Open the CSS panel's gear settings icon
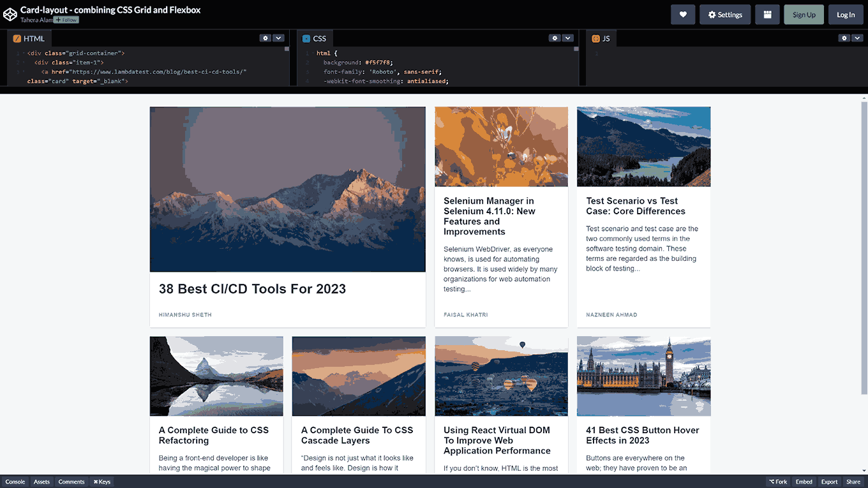Screen dimensions: 868x488 click(555, 38)
